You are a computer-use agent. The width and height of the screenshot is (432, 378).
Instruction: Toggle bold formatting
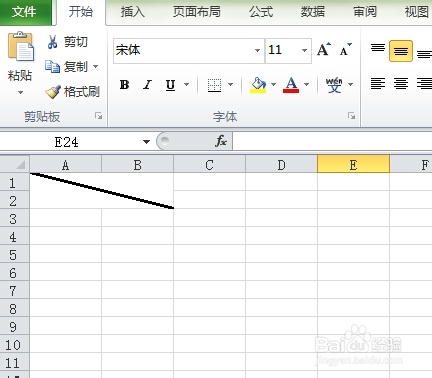(124, 85)
